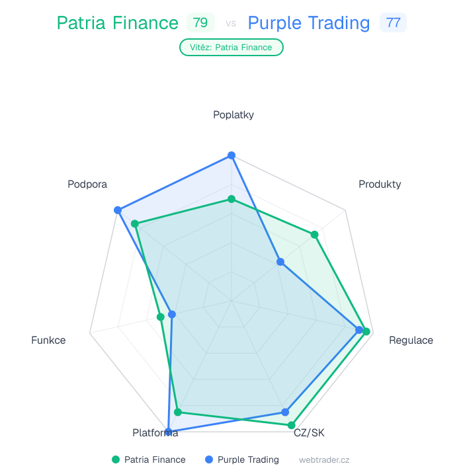This screenshot has height=476, width=463.
Task: Toggle Patria Finance series in legend
Action: pos(155,459)
